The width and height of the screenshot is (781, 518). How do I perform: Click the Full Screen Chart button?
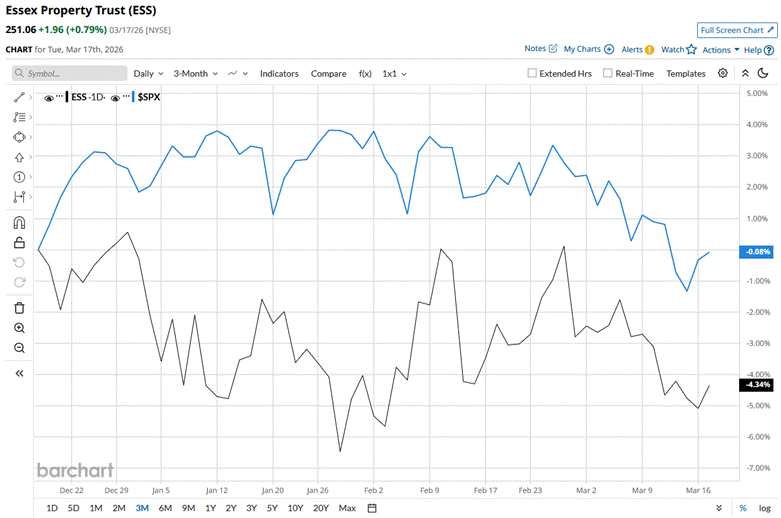tap(736, 31)
